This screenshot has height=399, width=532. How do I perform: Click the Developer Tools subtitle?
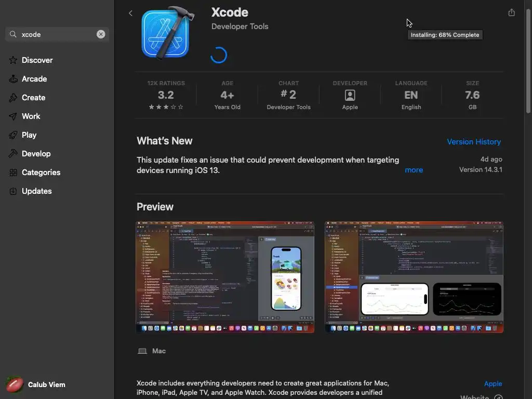pyautogui.click(x=240, y=26)
